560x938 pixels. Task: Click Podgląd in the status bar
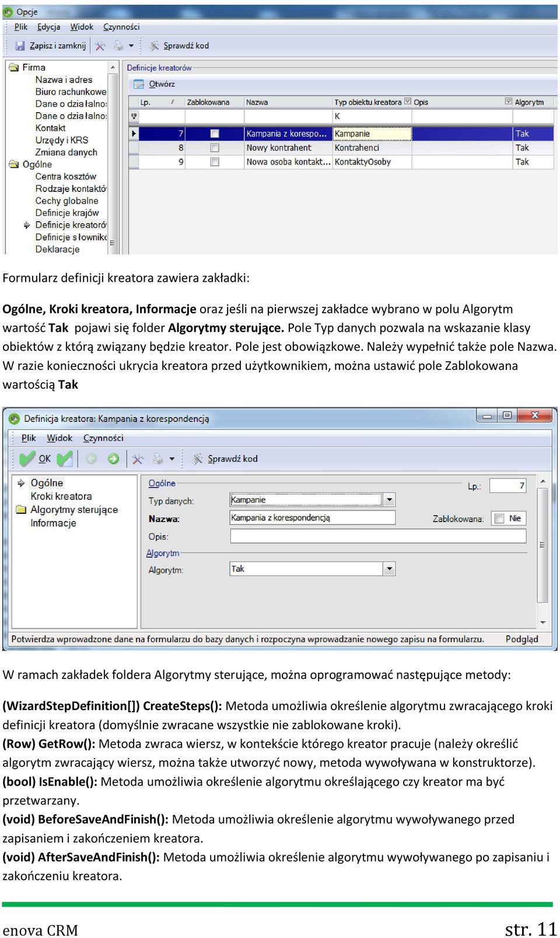click(x=521, y=639)
